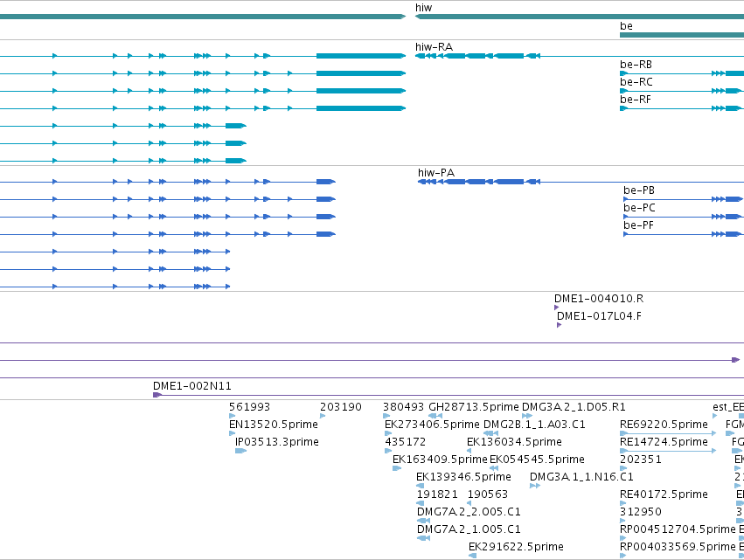Select EST 202351
744x560 pixels.
coord(641,460)
